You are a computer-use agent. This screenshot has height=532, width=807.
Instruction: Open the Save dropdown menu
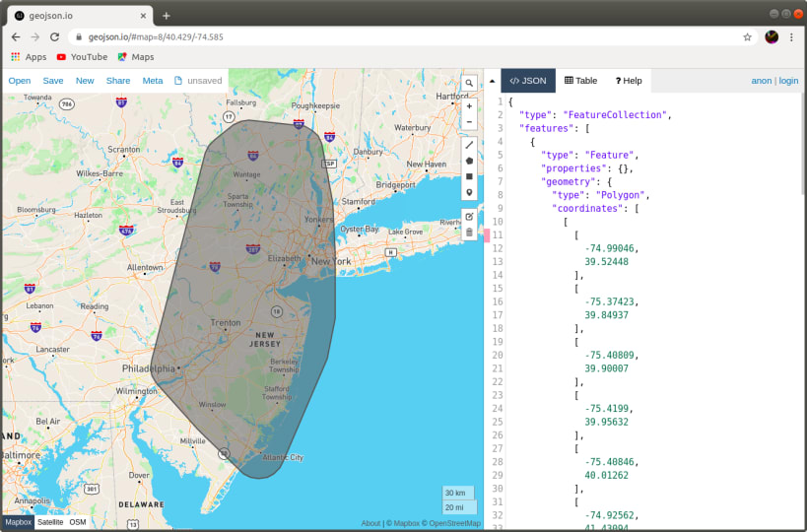pyautogui.click(x=53, y=81)
